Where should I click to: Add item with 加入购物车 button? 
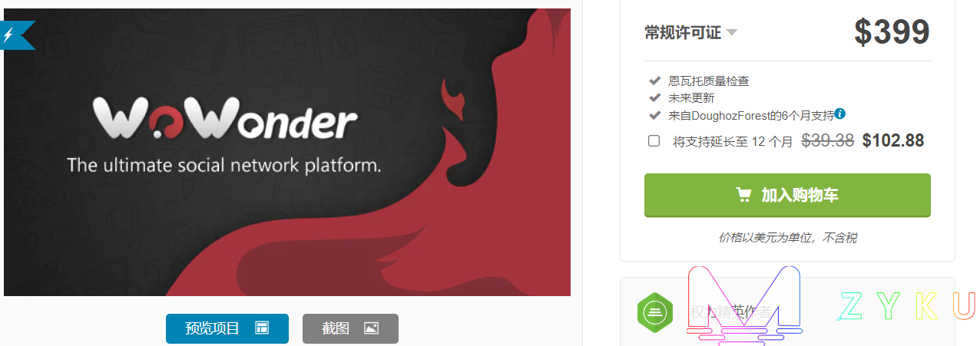[x=787, y=195]
